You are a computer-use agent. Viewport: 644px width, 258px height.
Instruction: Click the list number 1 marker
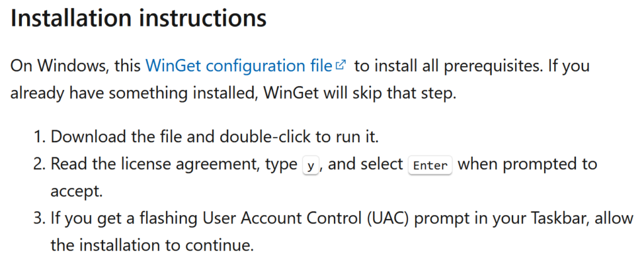40,137
